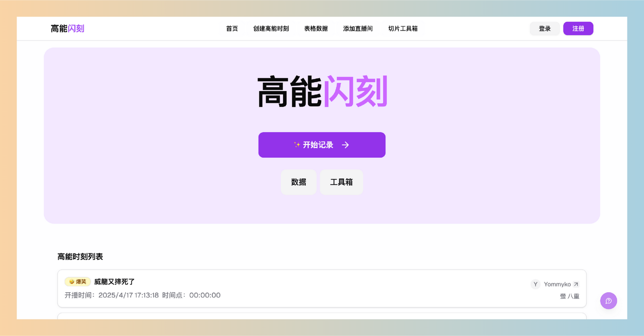Screen dimensions: 644x336
Task: Open the 首页 navigation item
Action: [232, 28]
